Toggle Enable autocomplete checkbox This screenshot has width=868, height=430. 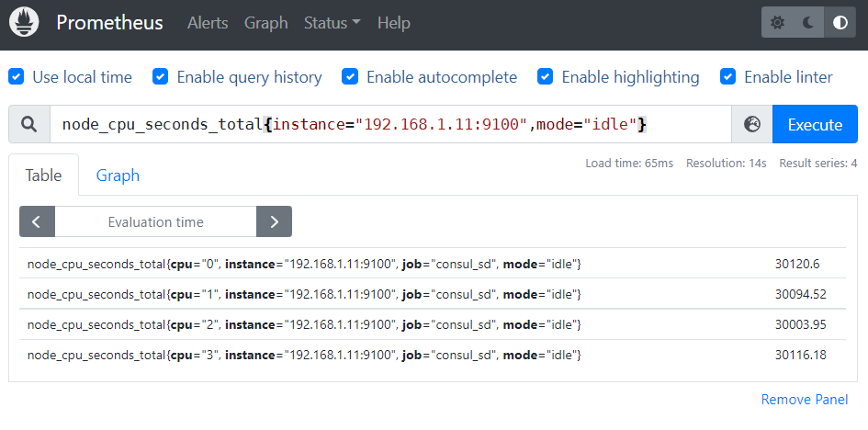pos(350,77)
